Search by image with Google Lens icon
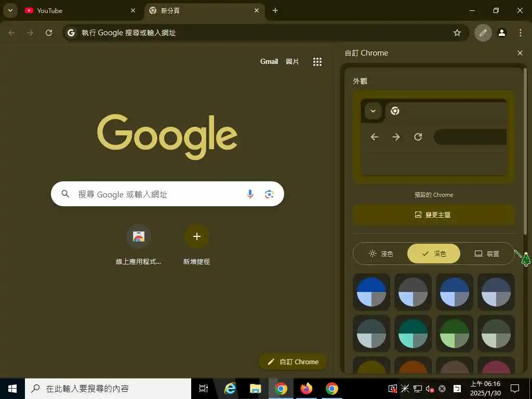This screenshot has width=532, height=399. 269,194
